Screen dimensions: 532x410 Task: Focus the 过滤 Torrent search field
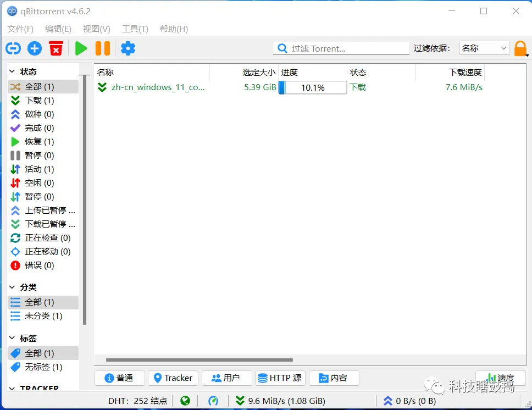(x=341, y=48)
